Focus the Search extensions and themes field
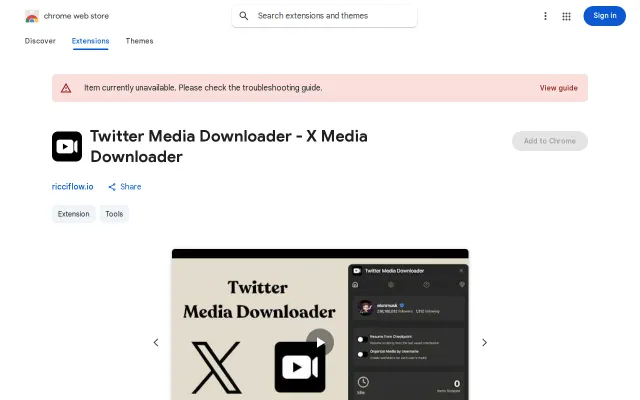Image resolution: width=640 pixels, height=400 pixels. tap(324, 16)
